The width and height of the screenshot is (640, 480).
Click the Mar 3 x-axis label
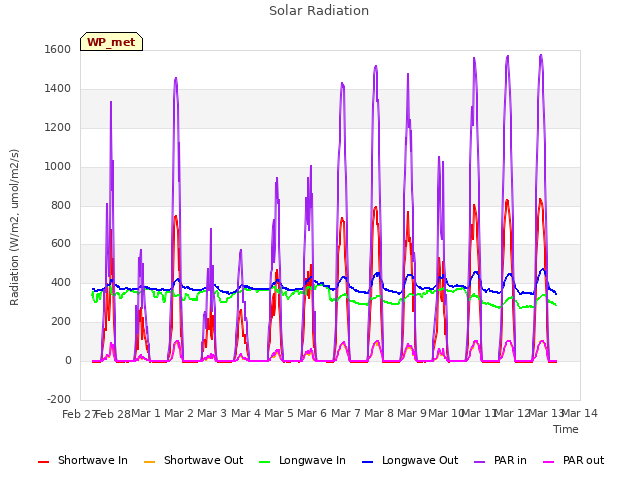212,413
